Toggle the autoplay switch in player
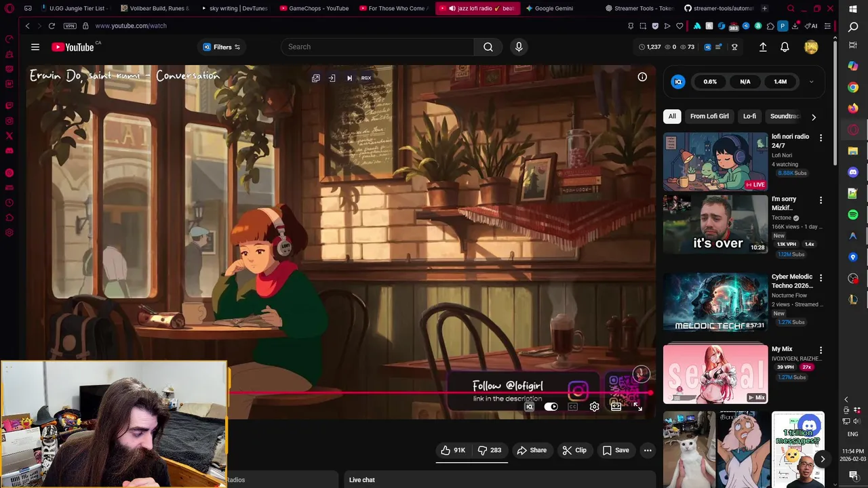Screen dimensions: 868x488 (x=551, y=407)
